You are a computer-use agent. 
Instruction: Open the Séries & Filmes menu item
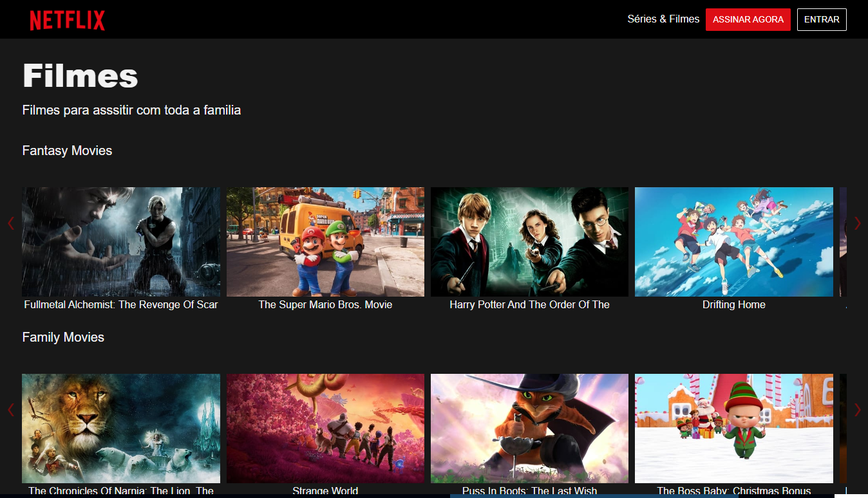663,19
